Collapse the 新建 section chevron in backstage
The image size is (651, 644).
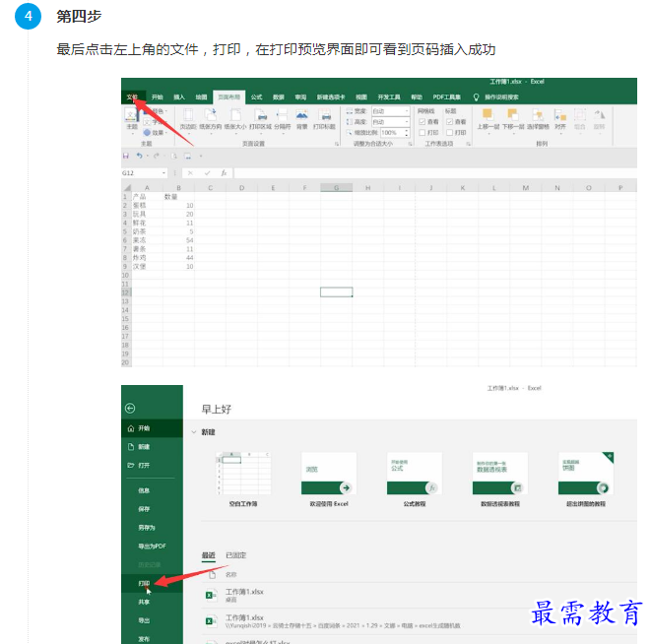(x=194, y=432)
